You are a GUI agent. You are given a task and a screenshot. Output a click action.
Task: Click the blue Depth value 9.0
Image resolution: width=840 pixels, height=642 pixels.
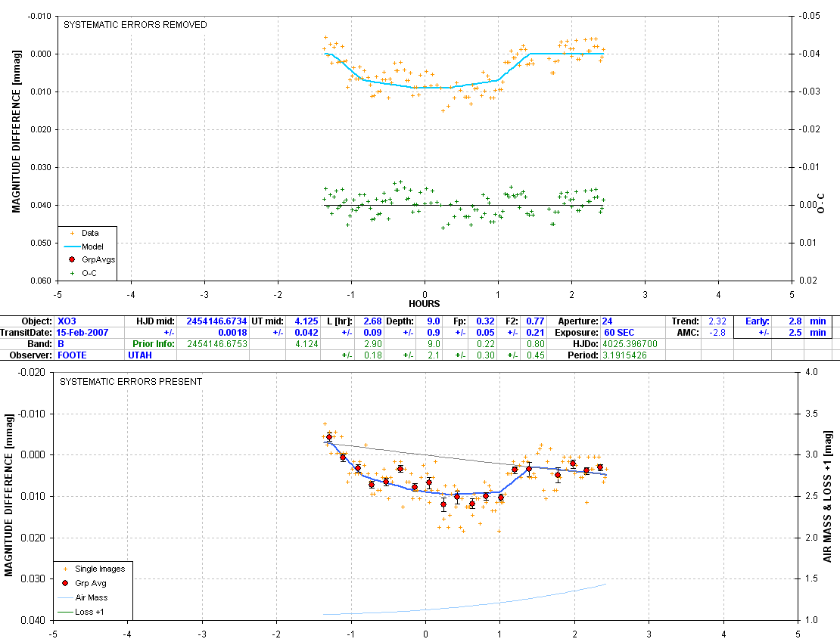434,321
